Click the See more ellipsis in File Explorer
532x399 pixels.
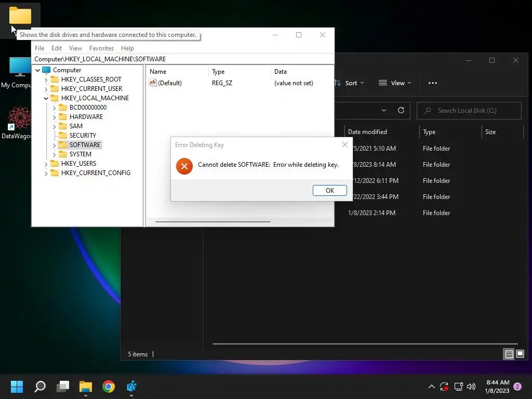[433, 83]
